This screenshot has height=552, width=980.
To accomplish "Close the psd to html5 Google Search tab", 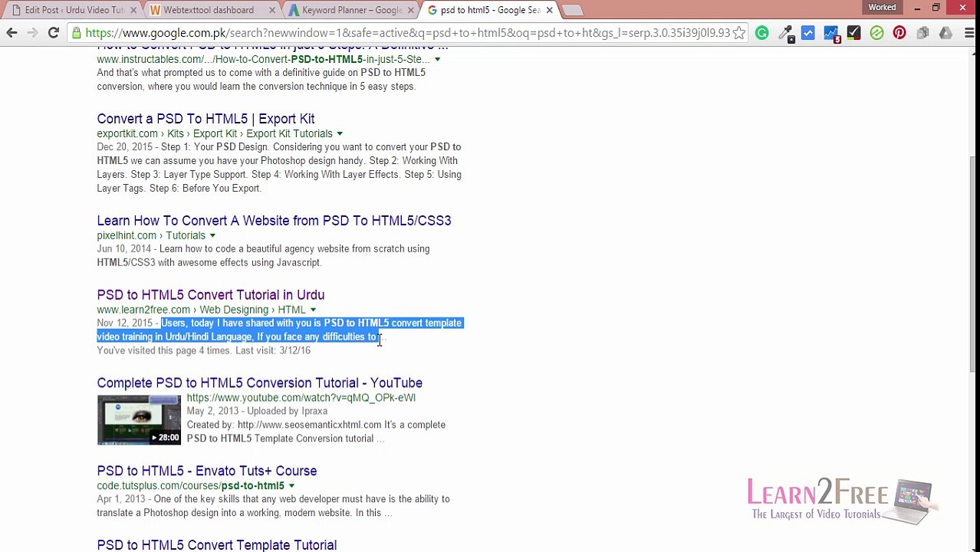I will click(x=549, y=10).
